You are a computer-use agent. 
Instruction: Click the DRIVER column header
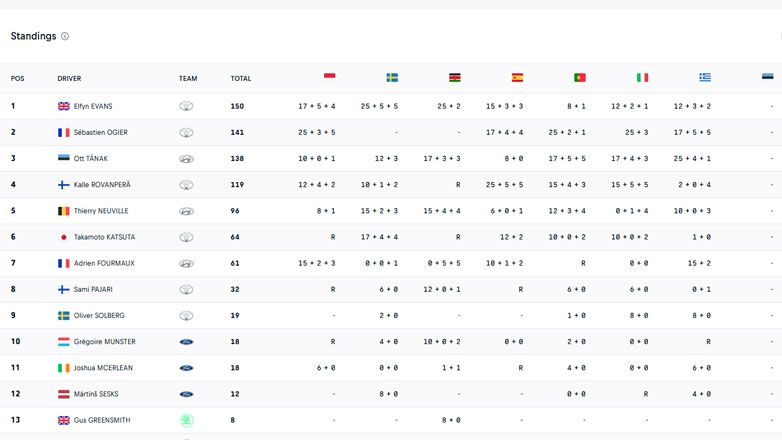[x=70, y=78]
